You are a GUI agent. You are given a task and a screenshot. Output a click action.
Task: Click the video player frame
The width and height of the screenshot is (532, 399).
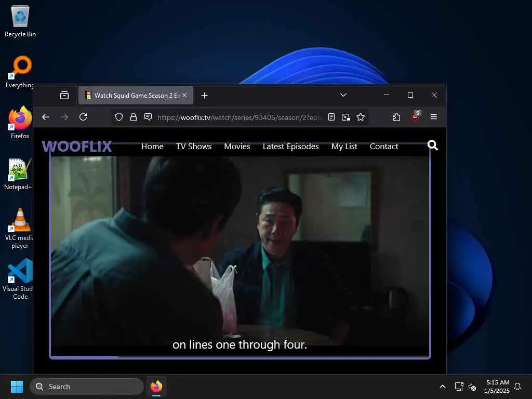(240, 251)
